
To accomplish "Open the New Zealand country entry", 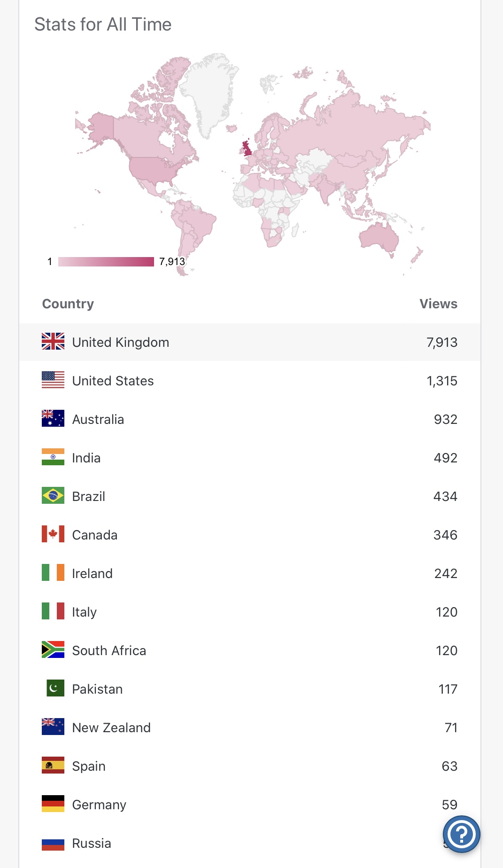I will pos(111,727).
